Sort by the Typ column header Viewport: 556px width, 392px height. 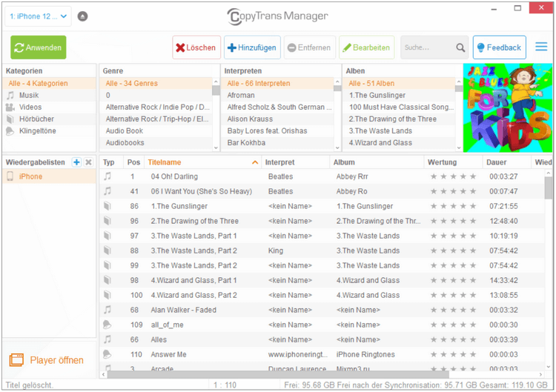[x=112, y=162]
